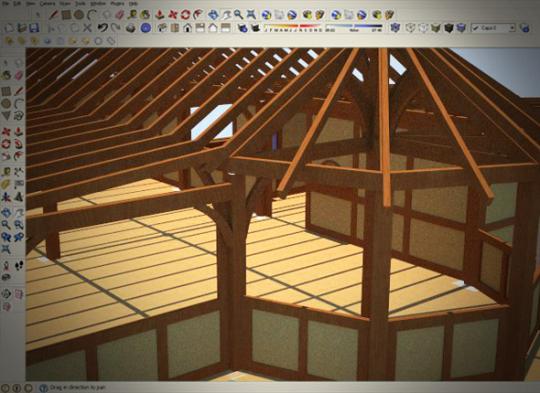Select the Look Around eye tool

point(6,277)
